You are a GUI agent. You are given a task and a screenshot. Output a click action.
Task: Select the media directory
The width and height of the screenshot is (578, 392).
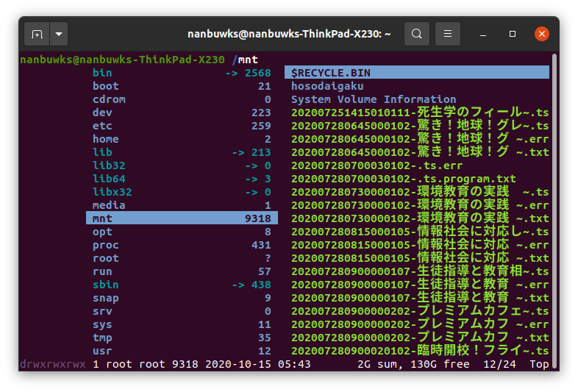coord(182,205)
